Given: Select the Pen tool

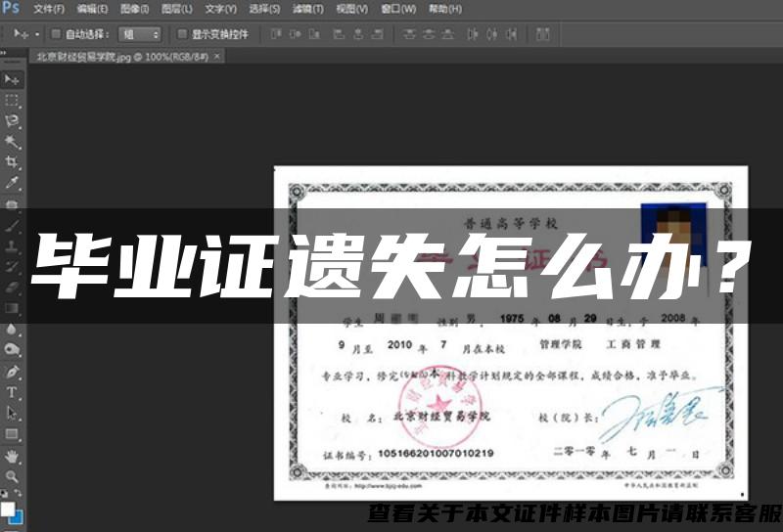Looking at the screenshot, I should coord(12,372).
